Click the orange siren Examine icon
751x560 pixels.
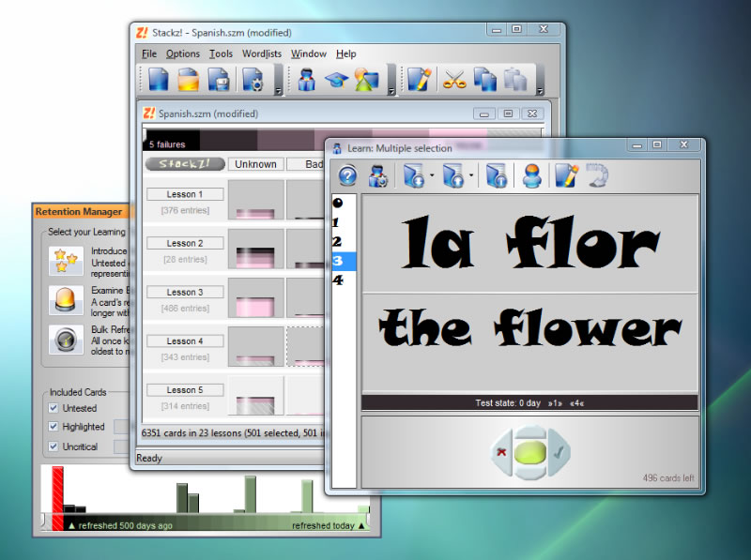(65, 301)
